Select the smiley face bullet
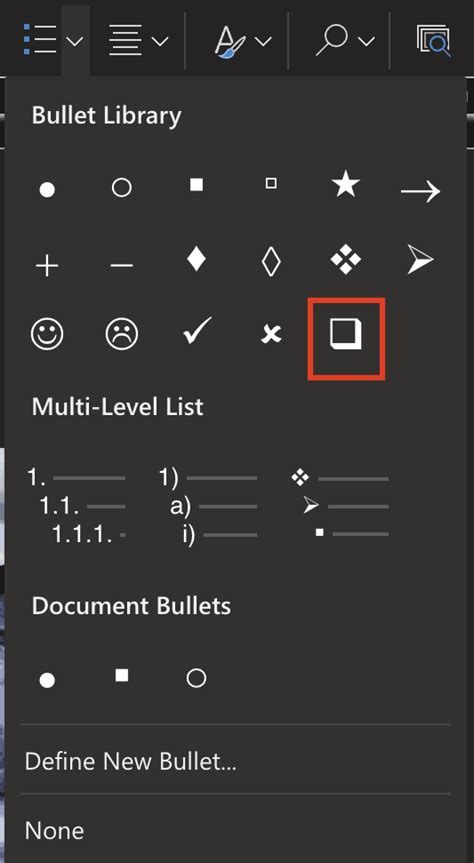 tap(47, 334)
